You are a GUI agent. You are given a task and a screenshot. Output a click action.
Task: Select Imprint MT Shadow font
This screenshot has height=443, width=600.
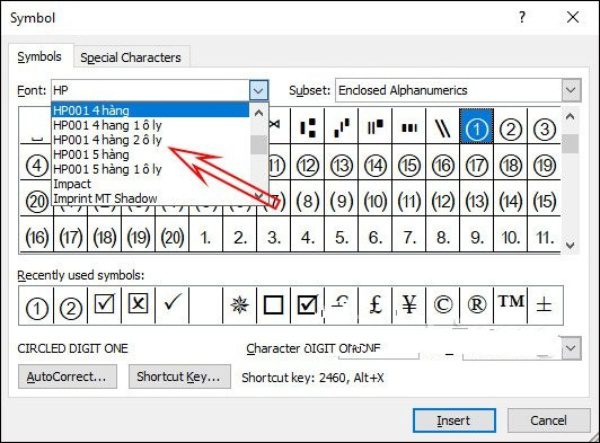[150, 198]
